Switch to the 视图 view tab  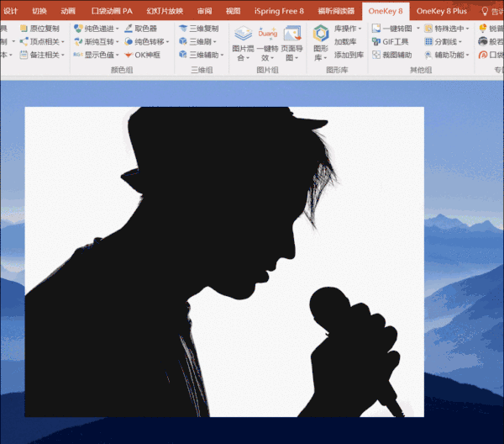coord(233,11)
